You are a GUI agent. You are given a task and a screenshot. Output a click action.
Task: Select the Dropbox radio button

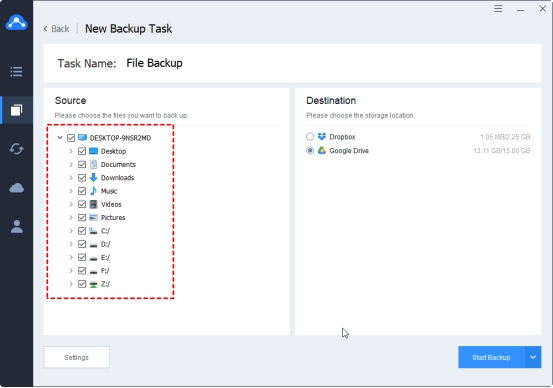310,137
